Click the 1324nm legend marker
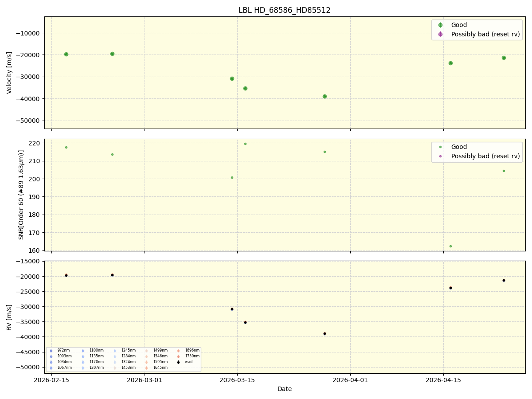Screen dimensions: 532x399 [x=115, y=362]
